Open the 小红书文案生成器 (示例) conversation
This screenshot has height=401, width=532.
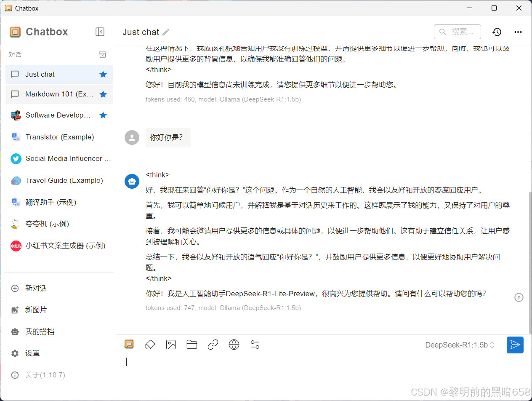click(x=59, y=246)
